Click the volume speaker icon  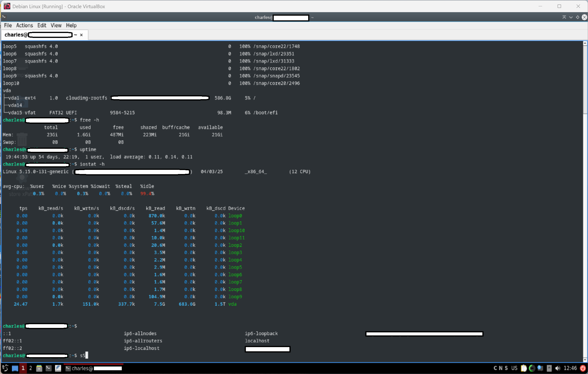558,368
